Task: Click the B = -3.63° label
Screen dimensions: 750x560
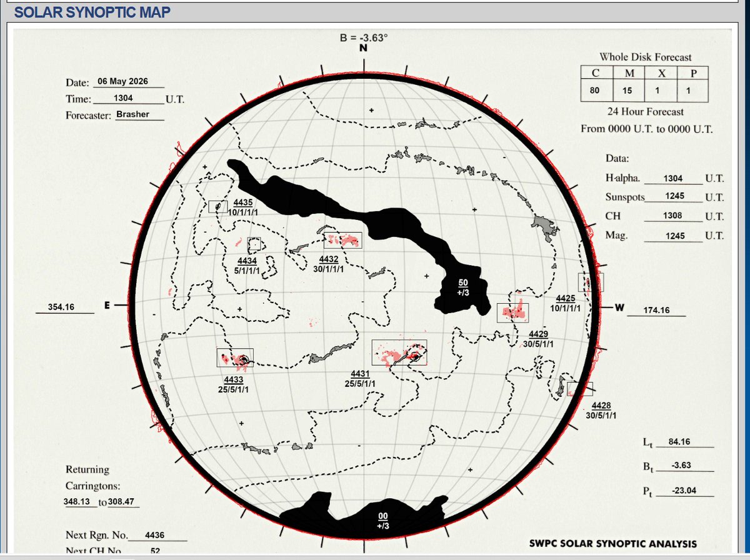Action: pos(364,37)
